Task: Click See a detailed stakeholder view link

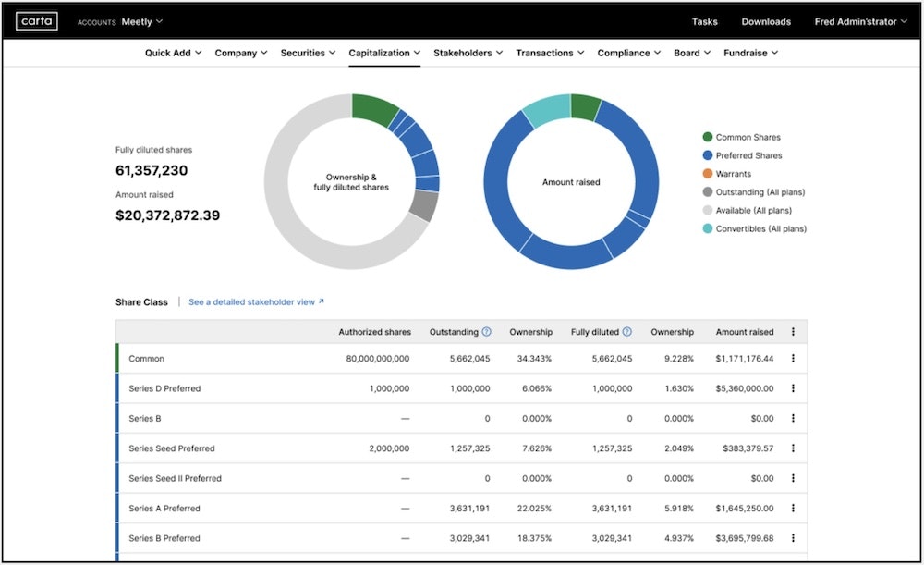Action: (x=255, y=301)
